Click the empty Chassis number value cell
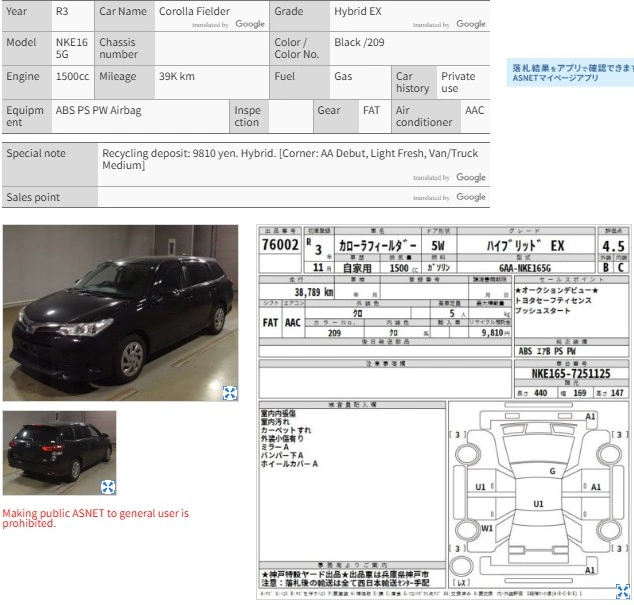634x605 pixels. [211, 49]
